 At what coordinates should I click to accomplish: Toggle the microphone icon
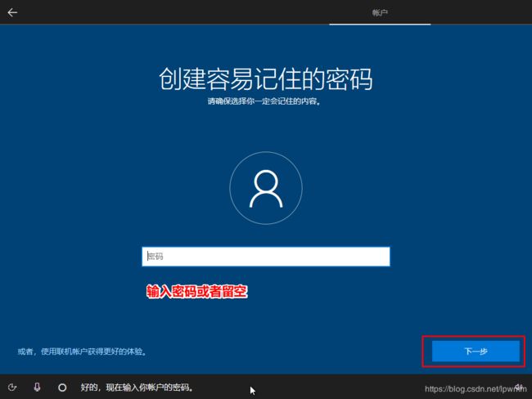point(38,387)
